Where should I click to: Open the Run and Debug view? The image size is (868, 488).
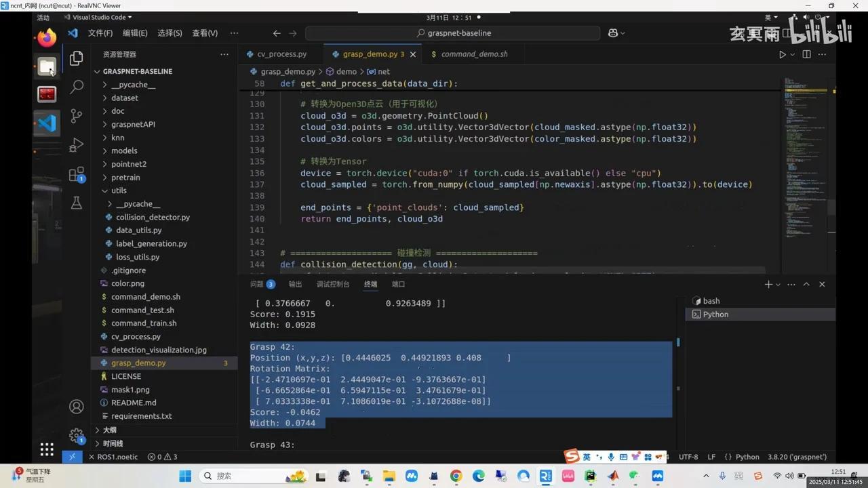76,145
